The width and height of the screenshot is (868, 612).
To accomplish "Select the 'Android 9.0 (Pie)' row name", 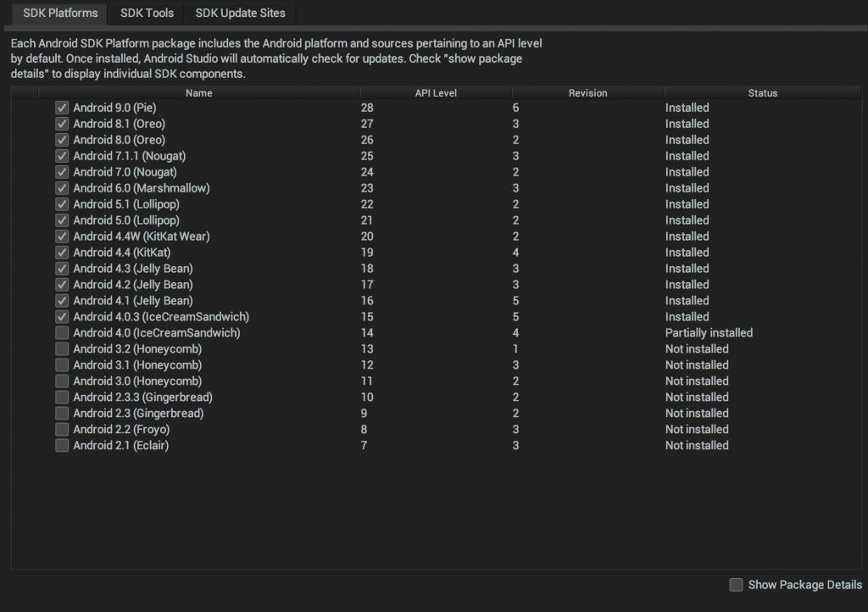I will 114,108.
